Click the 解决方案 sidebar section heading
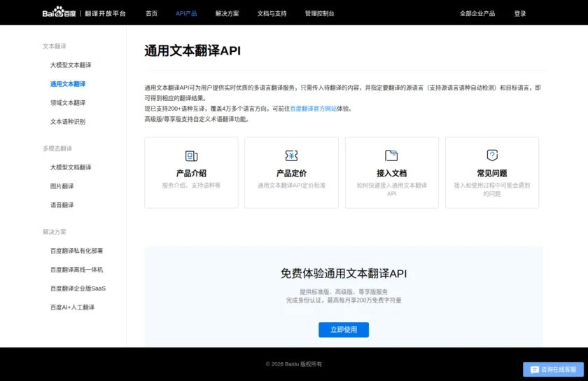588x381 pixels. coord(55,232)
